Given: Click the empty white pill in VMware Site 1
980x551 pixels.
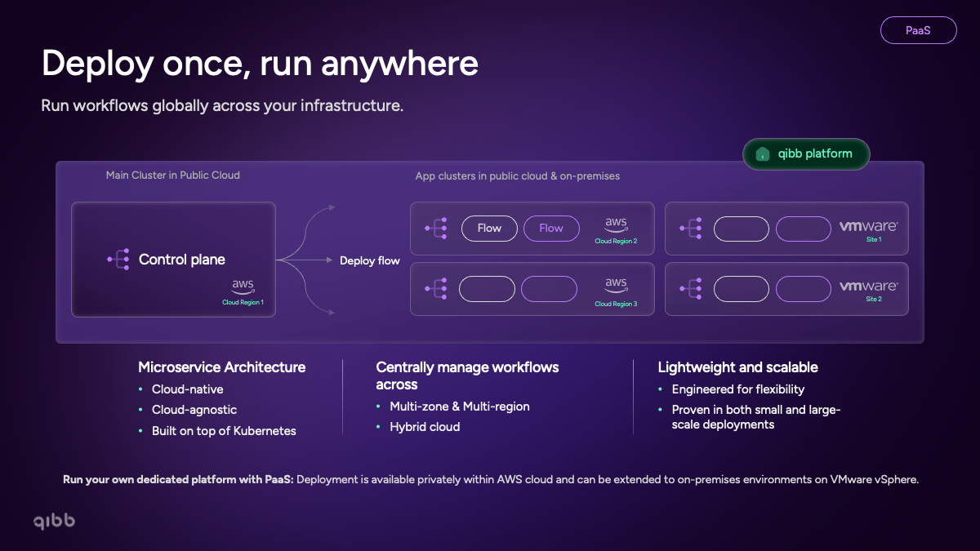Looking at the screenshot, I should tap(742, 229).
